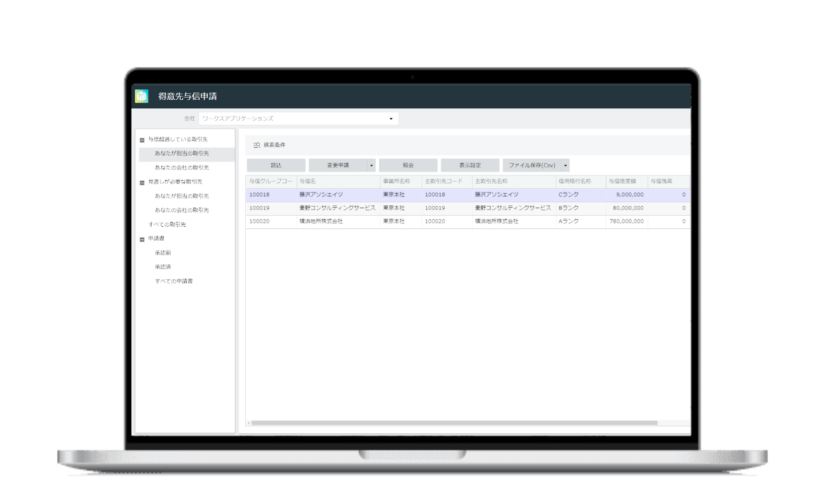The image size is (814, 504).
Task: Click the scrollbar's left arrow under the table
Action: pyautogui.click(x=249, y=423)
